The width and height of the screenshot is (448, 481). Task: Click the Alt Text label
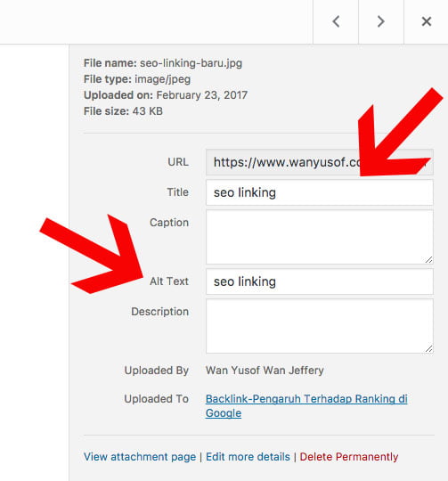pos(169,281)
